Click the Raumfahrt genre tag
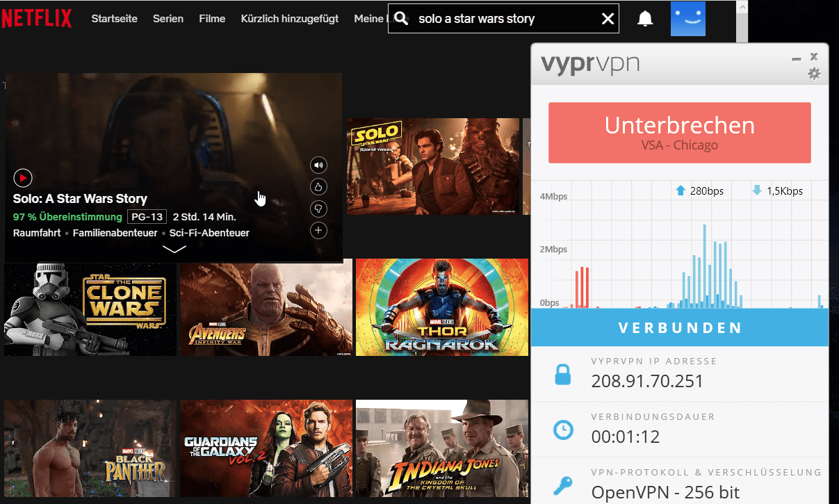 (37, 233)
